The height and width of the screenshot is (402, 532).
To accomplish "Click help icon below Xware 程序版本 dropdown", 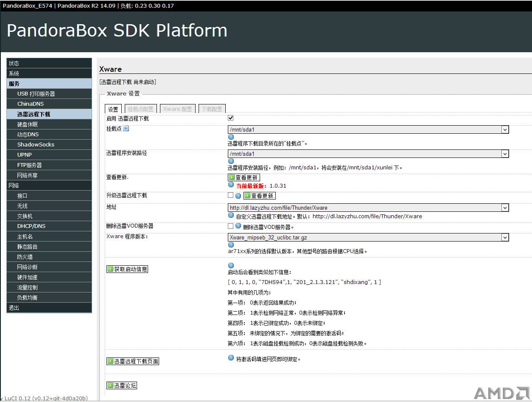I will pyautogui.click(x=231, y=245).
